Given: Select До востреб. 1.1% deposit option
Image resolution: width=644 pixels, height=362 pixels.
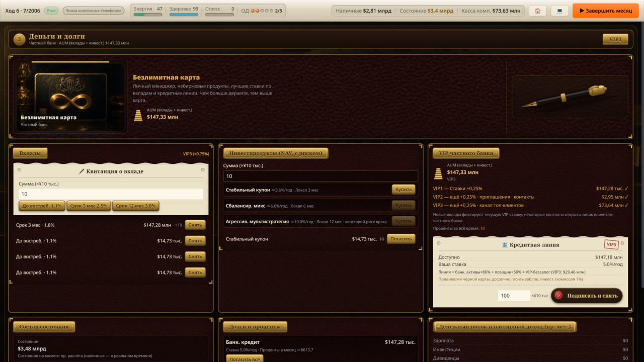Looking at the screenshot, I should pyautogui.click(x=42, y=206).
